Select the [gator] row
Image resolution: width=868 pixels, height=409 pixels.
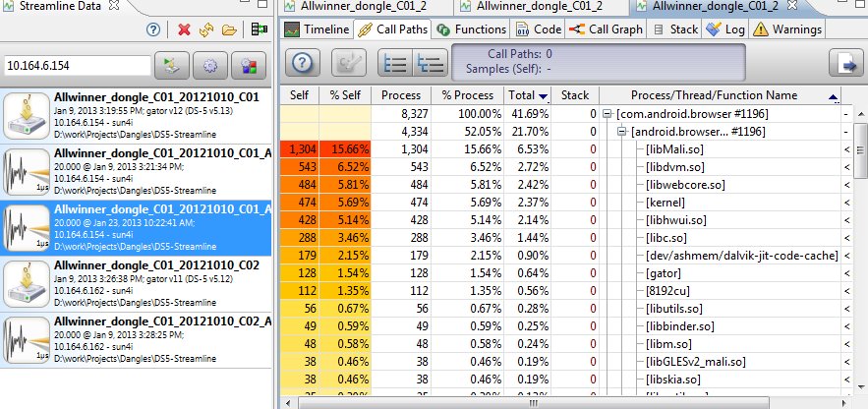click(x=566, y=273)
